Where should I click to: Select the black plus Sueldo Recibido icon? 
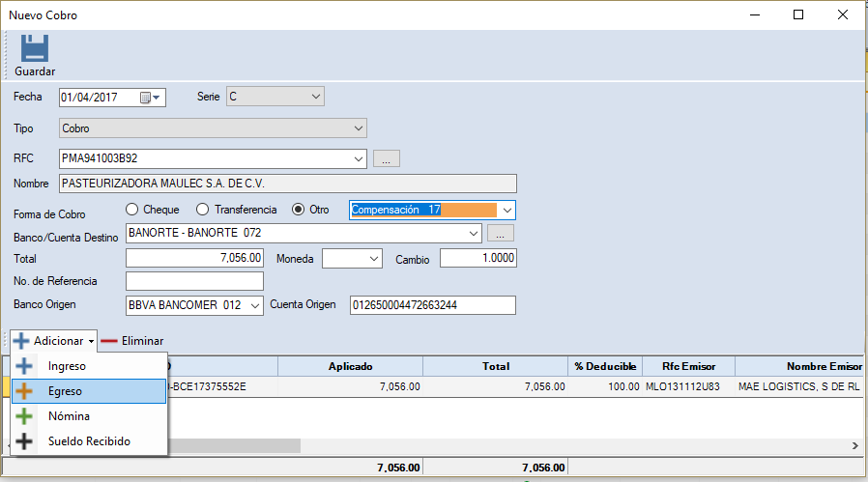24,441
